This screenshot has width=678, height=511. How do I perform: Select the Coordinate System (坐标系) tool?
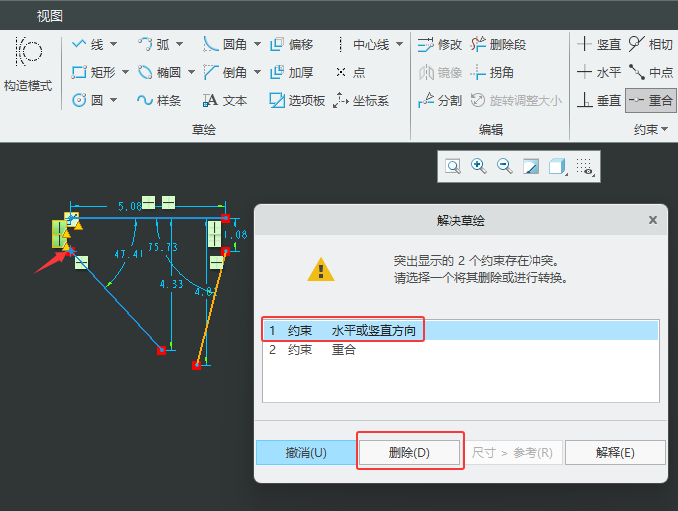pyautogui.click(x=361, y=100)
